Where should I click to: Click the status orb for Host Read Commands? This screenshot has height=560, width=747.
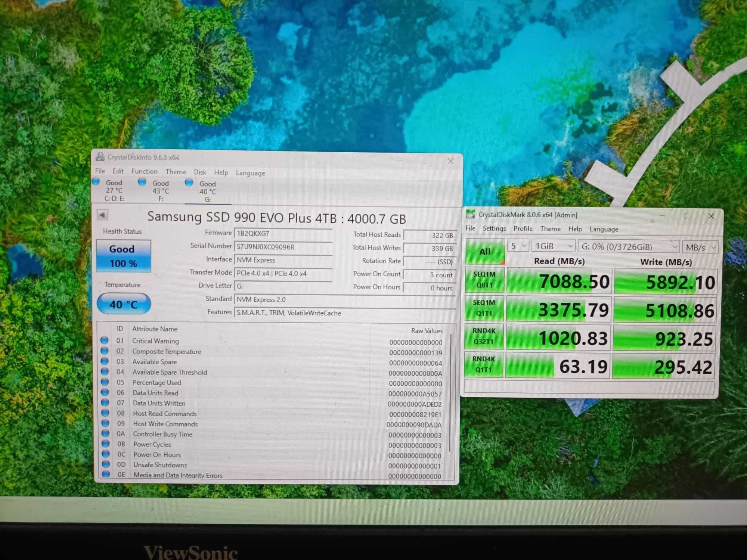[x=105, y=413]
